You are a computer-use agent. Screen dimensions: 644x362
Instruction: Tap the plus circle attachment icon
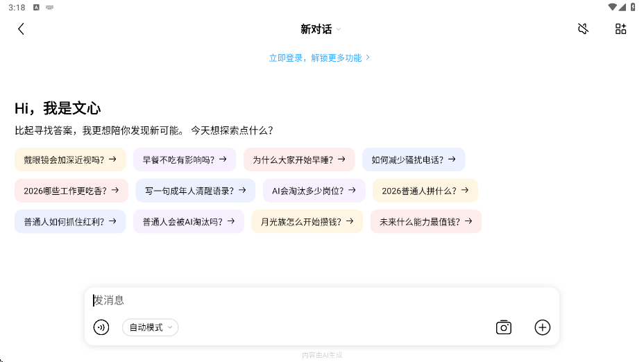pos(543,327)
